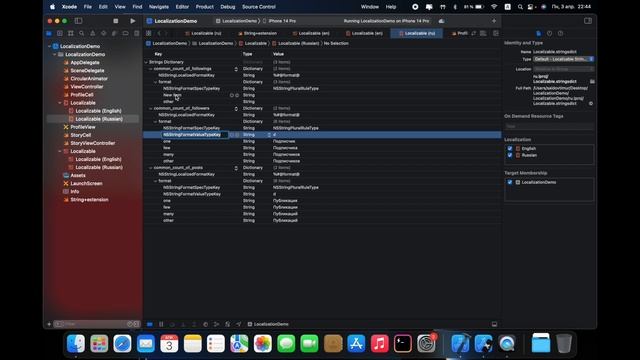Collapse the LocalizationDemo project root
Viewport: 640px width, 360px height.
tap(50, 47)
